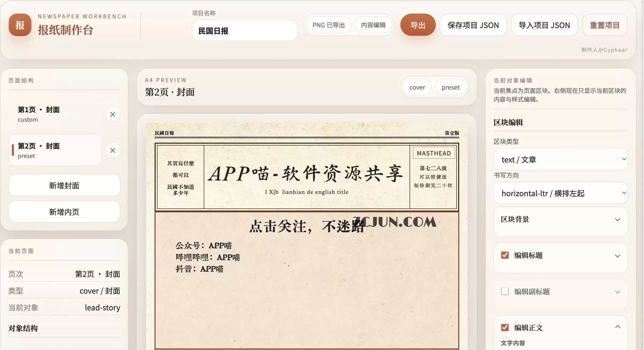Screen dimensions: 644x350
Task: Click the 重置项目 button
Action: (605, 25)
